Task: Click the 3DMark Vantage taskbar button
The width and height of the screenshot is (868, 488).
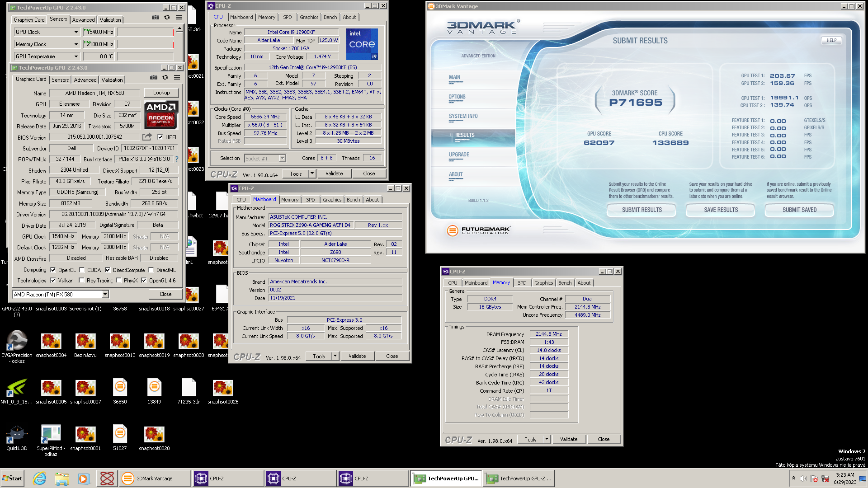Action: [x=155, y=478]
